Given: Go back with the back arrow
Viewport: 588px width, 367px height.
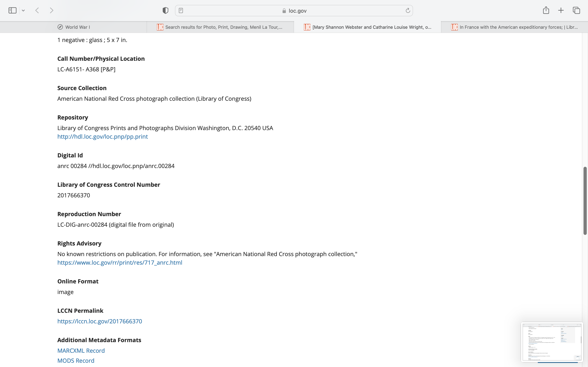Looking at the screenshot, I should 37,10.
